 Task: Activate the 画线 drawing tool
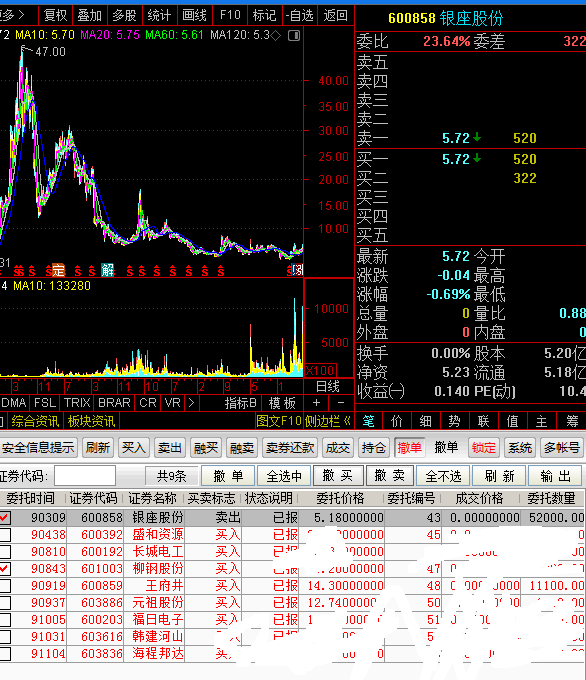pyautogui.click(x=194, y=16)
